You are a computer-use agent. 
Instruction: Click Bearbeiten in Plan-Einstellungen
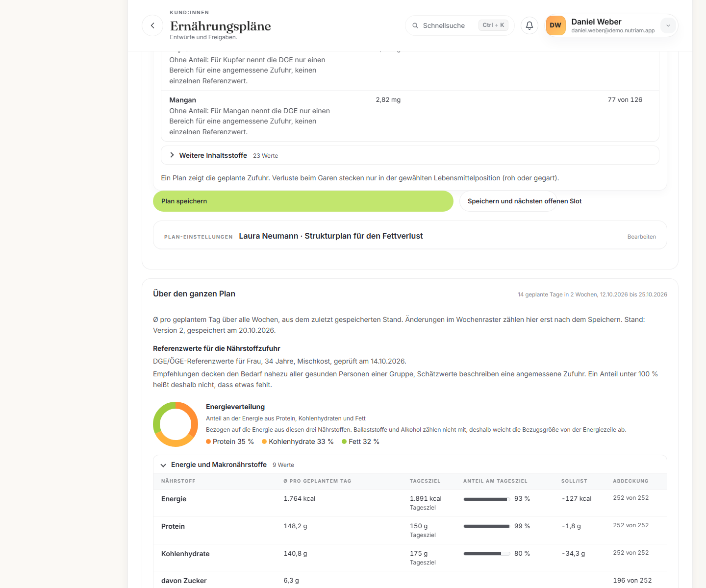(x=641, y=237)
